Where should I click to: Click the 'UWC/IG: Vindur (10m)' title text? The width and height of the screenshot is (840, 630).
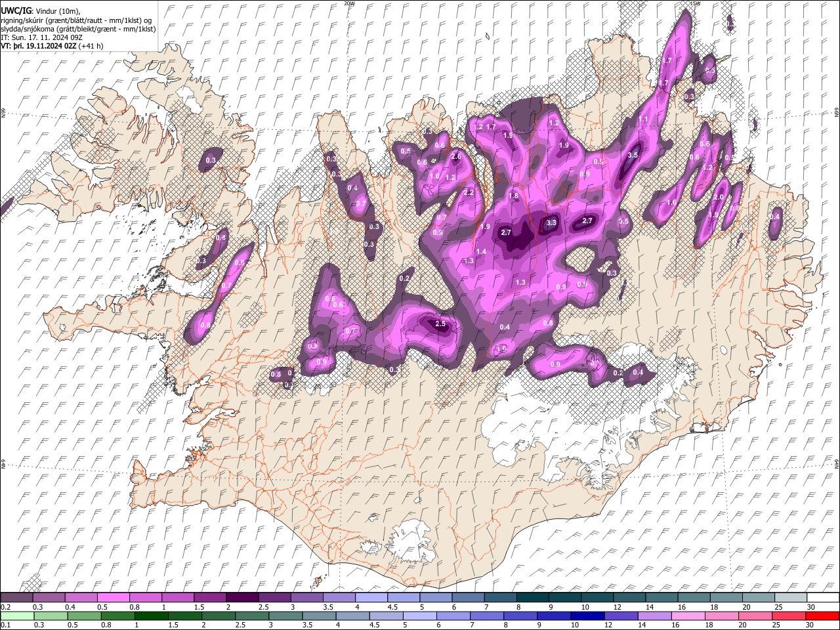[40, 10]
